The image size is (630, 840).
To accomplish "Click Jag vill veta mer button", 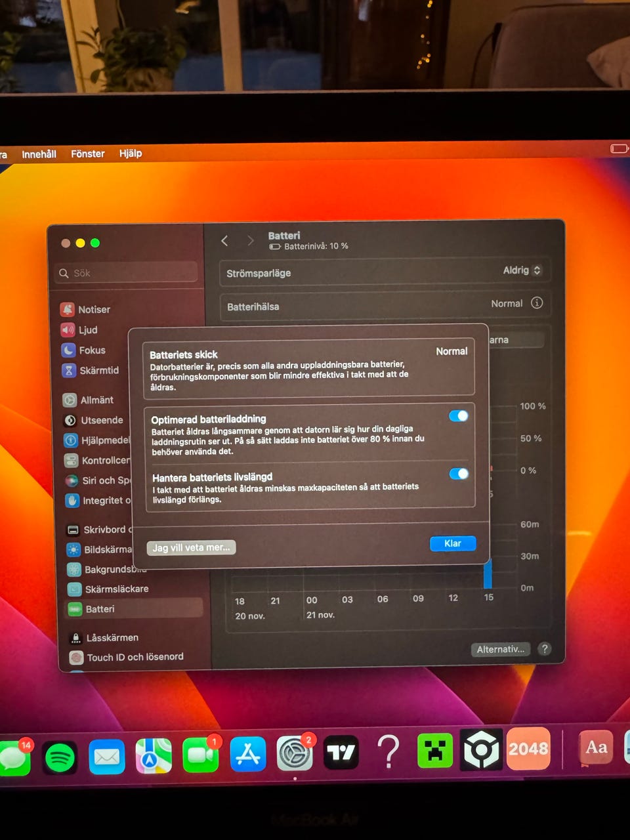I will click(x=191, y=547).
